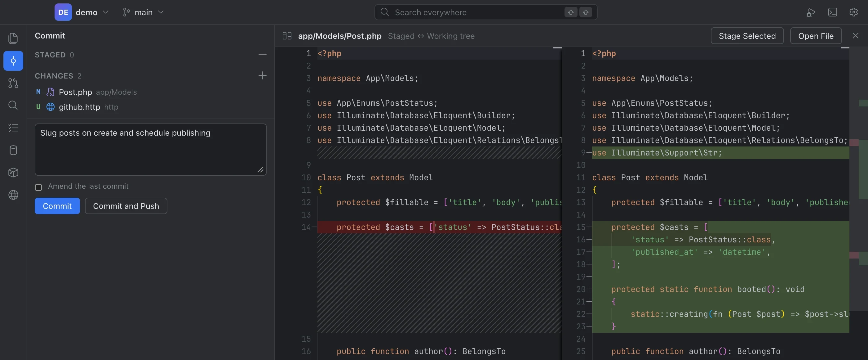The image size is (868, 360).
Task: Open the Terminal icon in top bar
Action: 832,12
